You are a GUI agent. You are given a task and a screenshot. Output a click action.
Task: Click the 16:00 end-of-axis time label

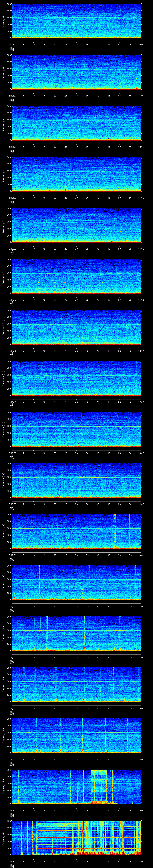pyautogui.click(x=141, y=351)
